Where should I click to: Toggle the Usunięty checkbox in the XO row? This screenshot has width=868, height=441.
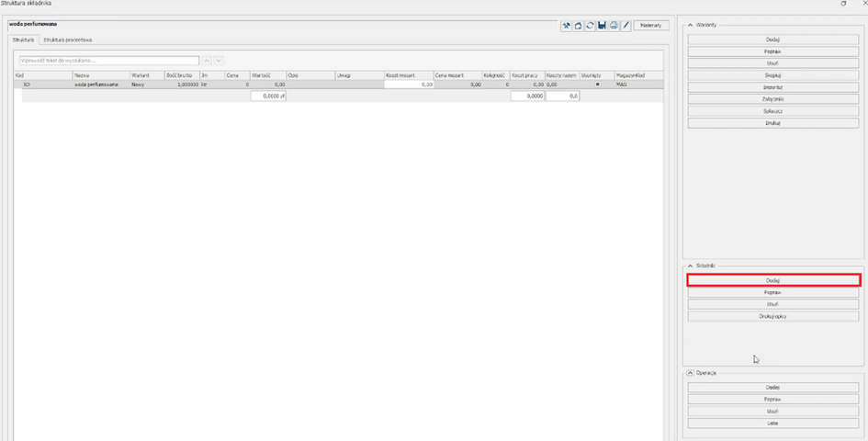(598, 85)
